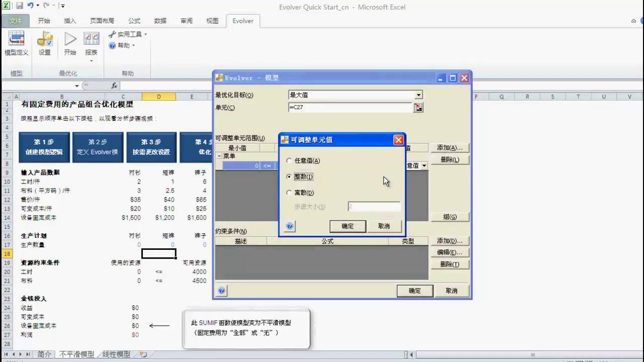Click the 第2步 定义 Evolver button
This screenshot has height=362, width=644.
(98, 147)
